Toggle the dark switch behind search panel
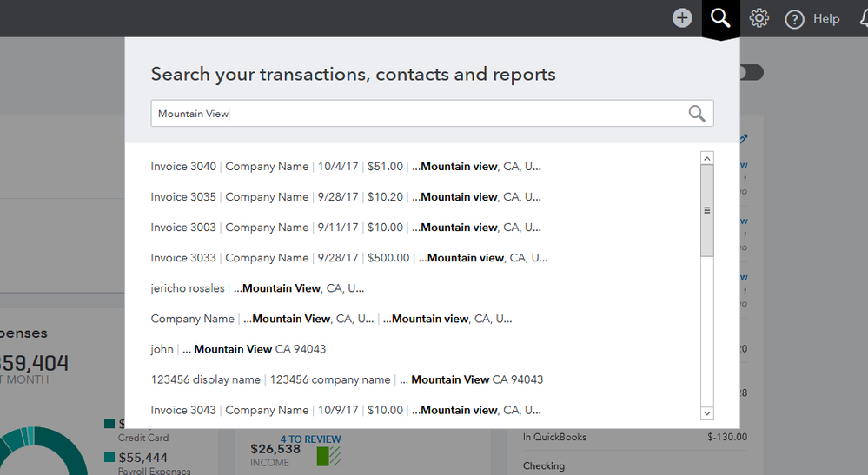This screenshot has width=868, height=475. [x=752, y=73]
